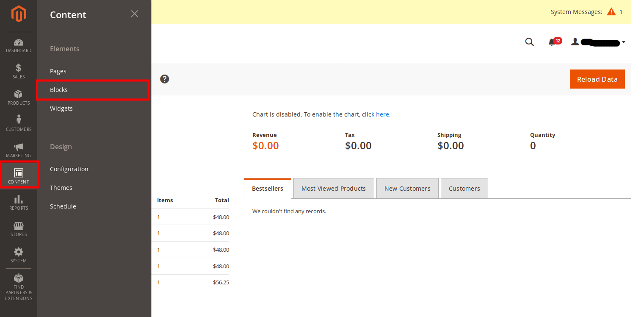Open Widgets under Elements
Screen dimensions: 644x317
click(61, 108)
